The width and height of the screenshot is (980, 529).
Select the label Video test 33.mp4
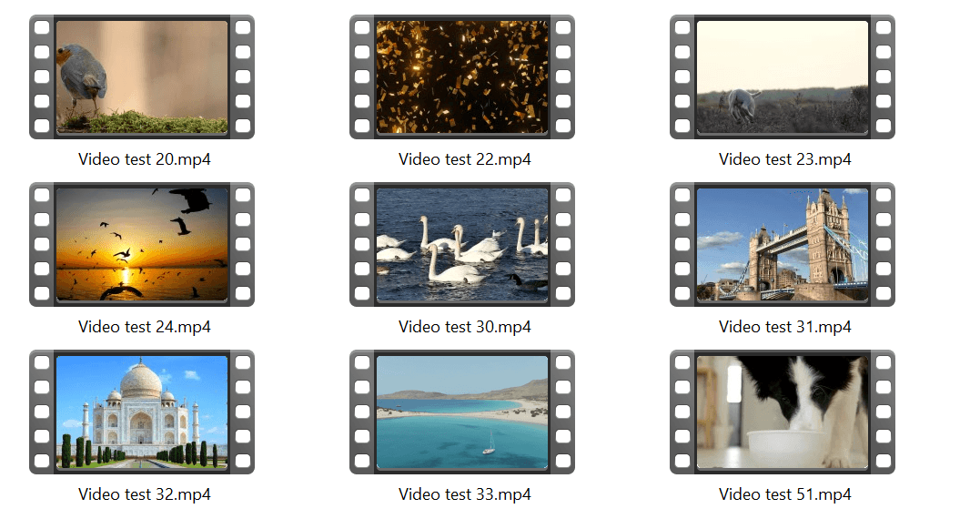click(x=465, y=494)
